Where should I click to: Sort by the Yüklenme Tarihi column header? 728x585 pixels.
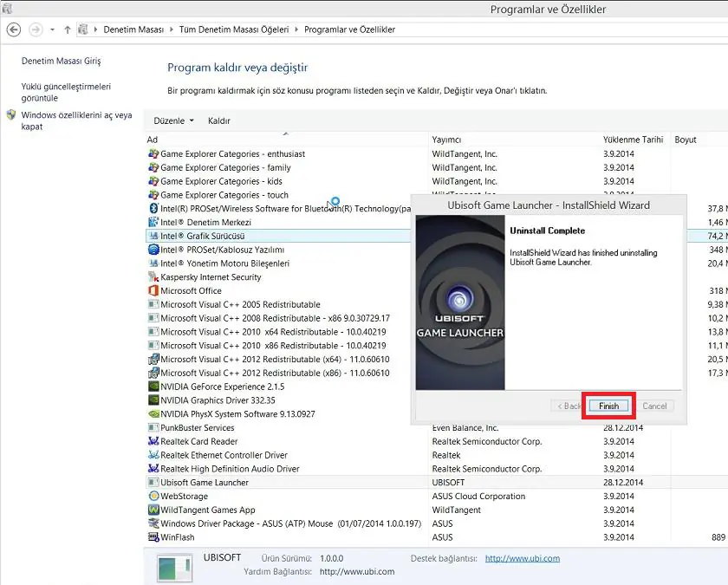pyautogui.click(x=633, y=140)
